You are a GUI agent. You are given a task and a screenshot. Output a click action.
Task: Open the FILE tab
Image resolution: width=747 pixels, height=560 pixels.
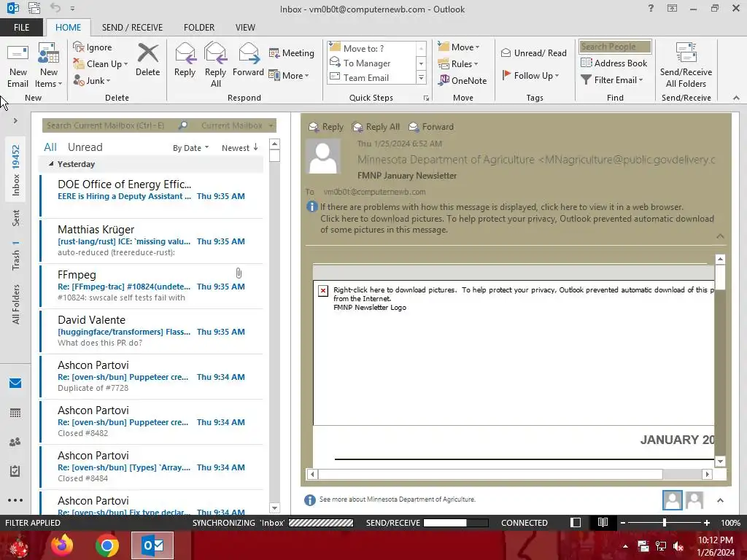(x=21, y=28)
